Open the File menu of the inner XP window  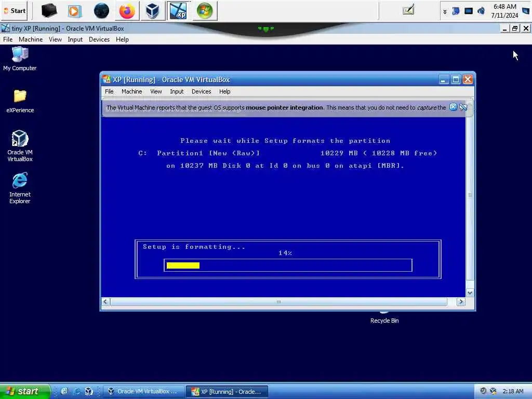pos(109,91)
